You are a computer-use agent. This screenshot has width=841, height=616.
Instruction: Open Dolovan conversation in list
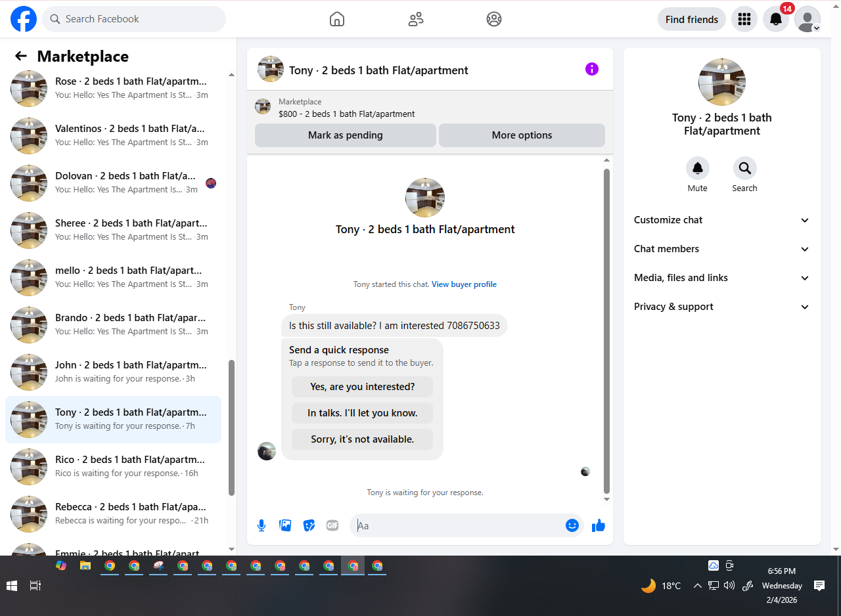click(114, 183)
